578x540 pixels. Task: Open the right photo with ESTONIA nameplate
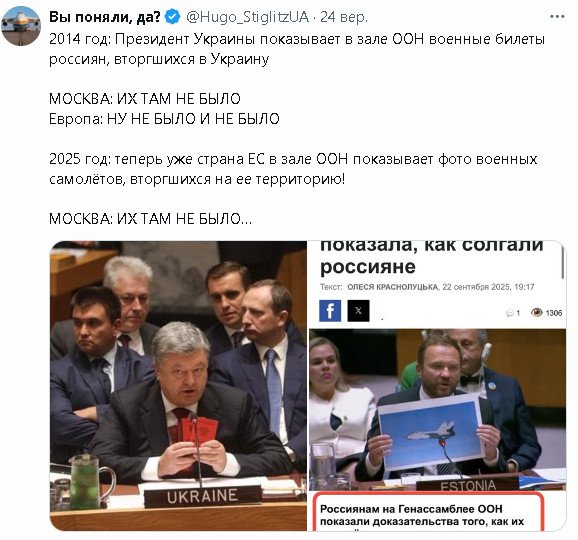(x=437, y=410)
